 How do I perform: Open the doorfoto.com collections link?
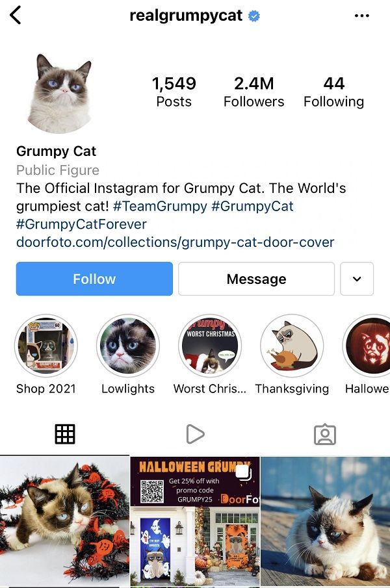coord(175,242)
